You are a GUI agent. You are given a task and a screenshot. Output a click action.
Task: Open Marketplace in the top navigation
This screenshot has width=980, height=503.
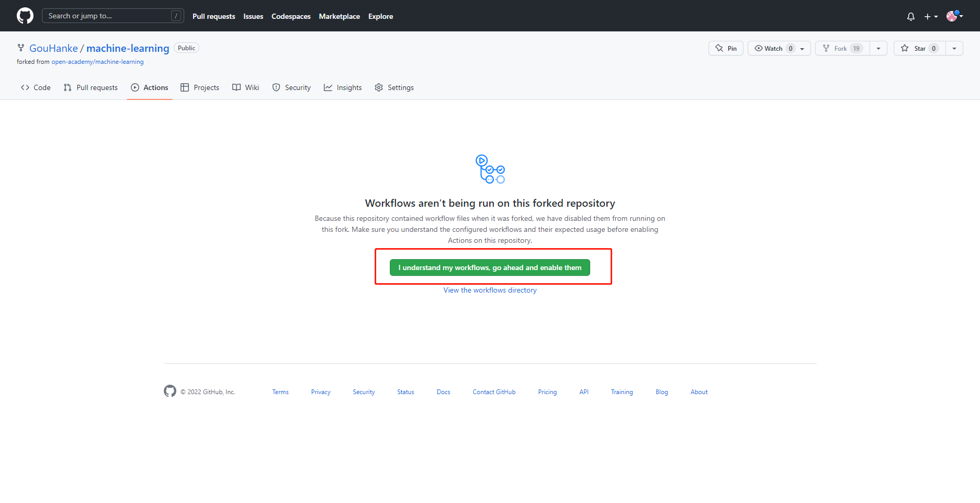pos(340,16)
